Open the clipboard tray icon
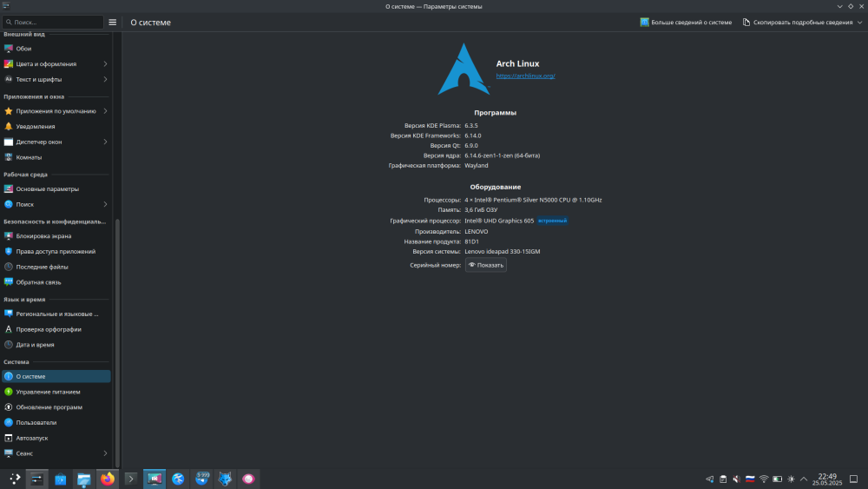Screen dimensions: 868x489 coord(723,479)
